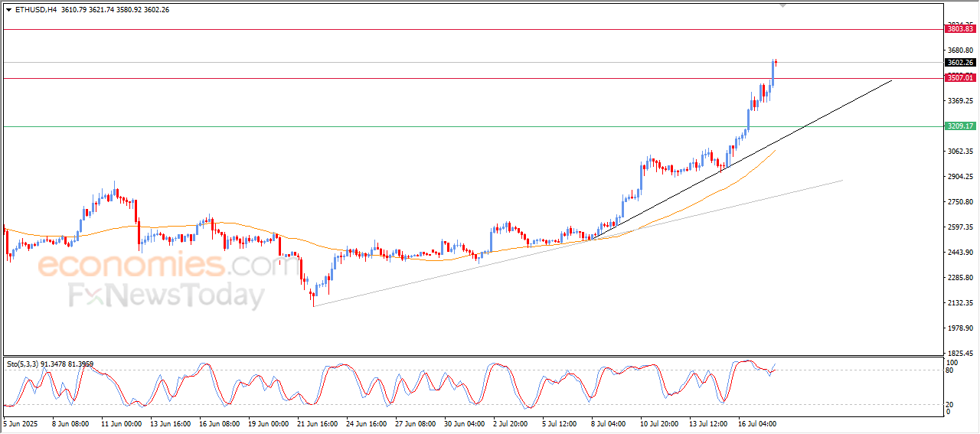Click the 24 Jun 16:00 time label
The image size is (980, 434).
click(x=365, y=423)
